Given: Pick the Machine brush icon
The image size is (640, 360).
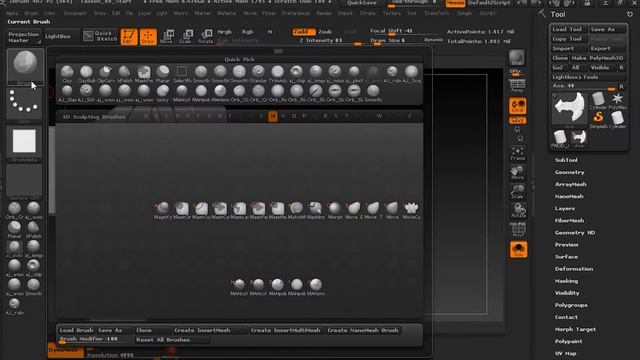Looking at the screenshot, I should pyautogui.click(x=316, y=209).
